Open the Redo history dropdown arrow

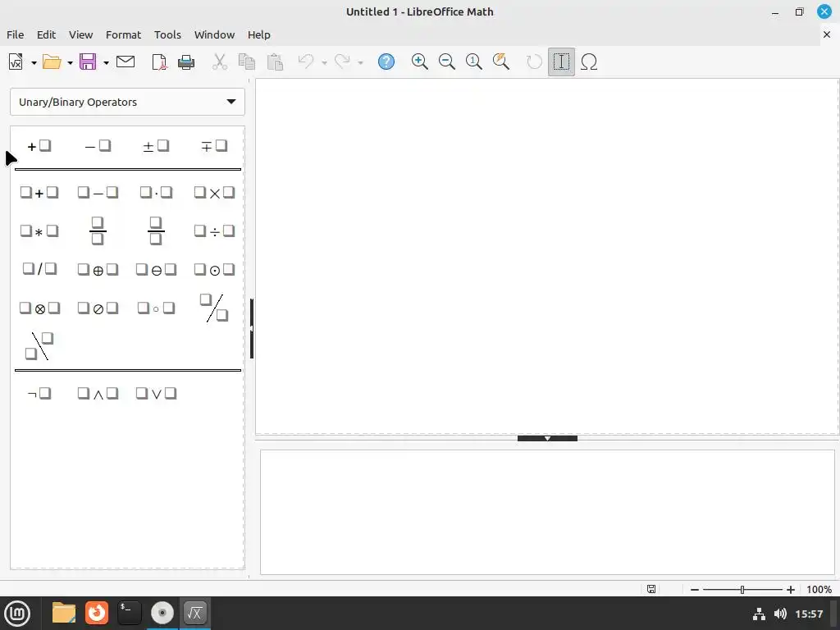361,62
